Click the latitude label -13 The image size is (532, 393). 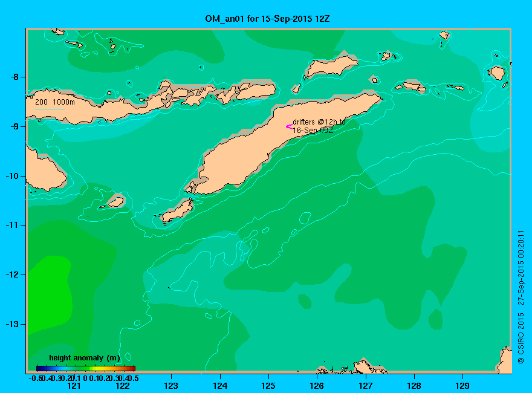coord(12,324)
